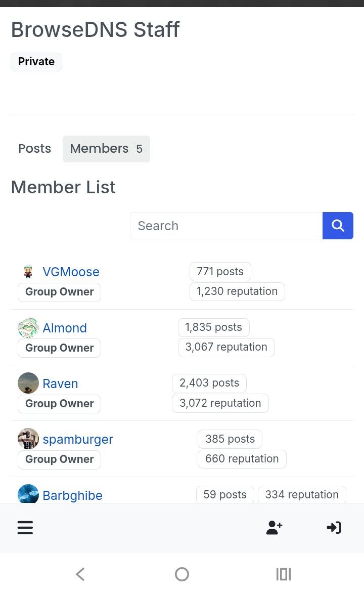Click the 1,835 posts badge
Viewport: 364px width, 595px height.
coord(213,327)
